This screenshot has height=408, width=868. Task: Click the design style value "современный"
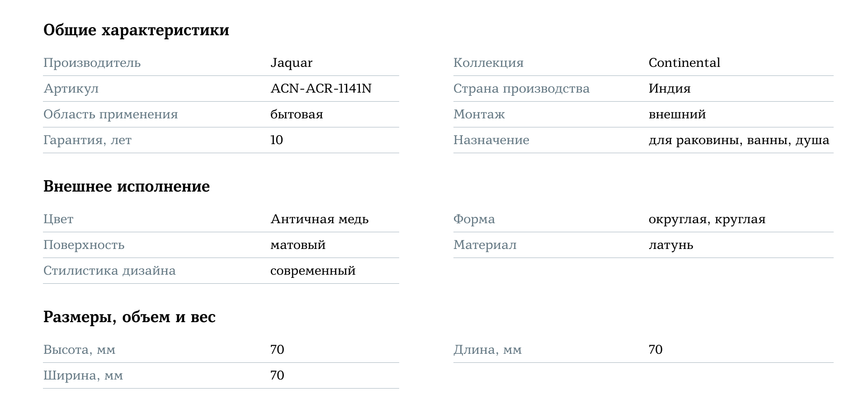pyautogui.click(x=313, y=271)
